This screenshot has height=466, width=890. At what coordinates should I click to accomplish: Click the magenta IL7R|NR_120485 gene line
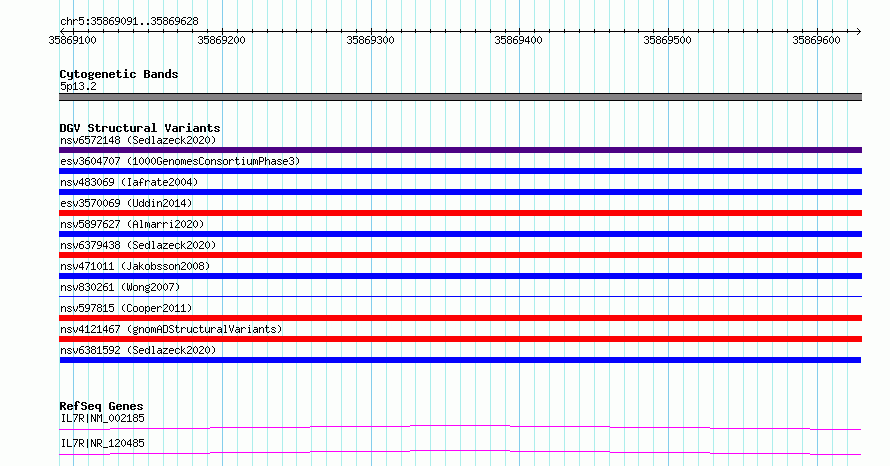pos(460,452)
